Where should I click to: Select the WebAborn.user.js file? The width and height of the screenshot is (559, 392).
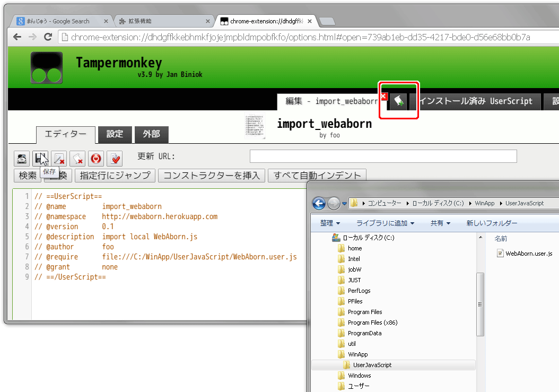click(525, 254)
